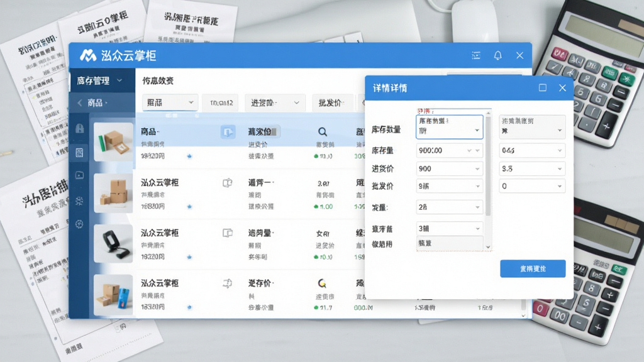This screenshot has height=362, width=644.
Task: Select the folder icon in the left sidebar
Action: tap(80, 175)
